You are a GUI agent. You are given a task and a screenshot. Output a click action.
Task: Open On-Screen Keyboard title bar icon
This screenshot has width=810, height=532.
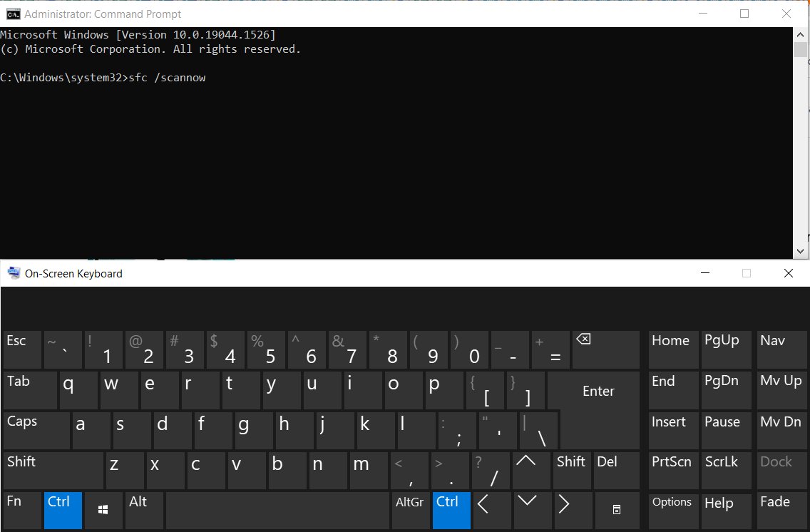coord(14,273)
